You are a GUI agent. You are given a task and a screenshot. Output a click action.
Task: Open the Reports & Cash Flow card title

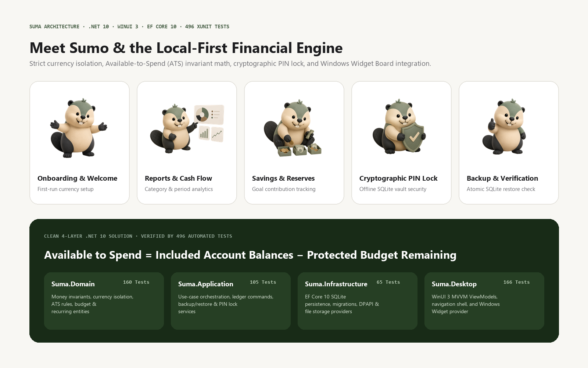[178, 178]
